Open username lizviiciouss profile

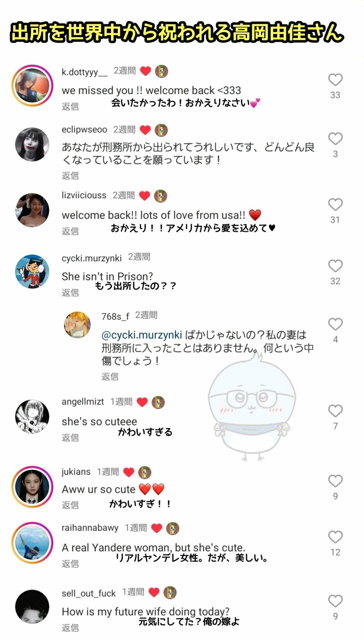tap(84, 195)
